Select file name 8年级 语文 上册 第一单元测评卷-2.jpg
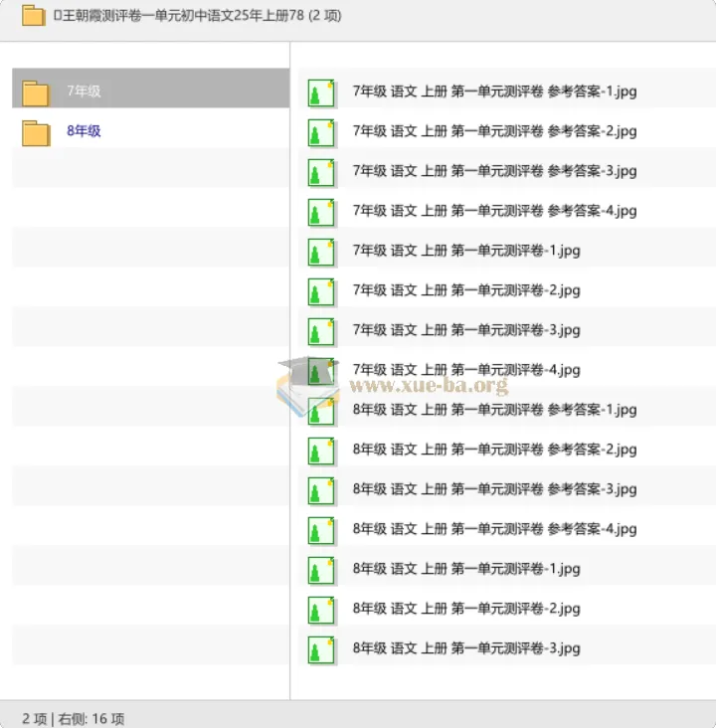This screenshot has height=728, width=716. (466, 609)
